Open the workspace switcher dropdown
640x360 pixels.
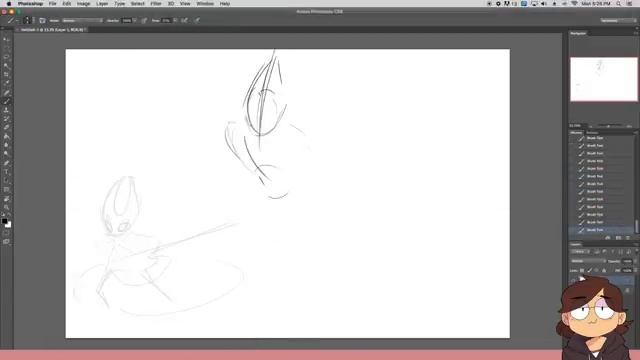(618, 20)
